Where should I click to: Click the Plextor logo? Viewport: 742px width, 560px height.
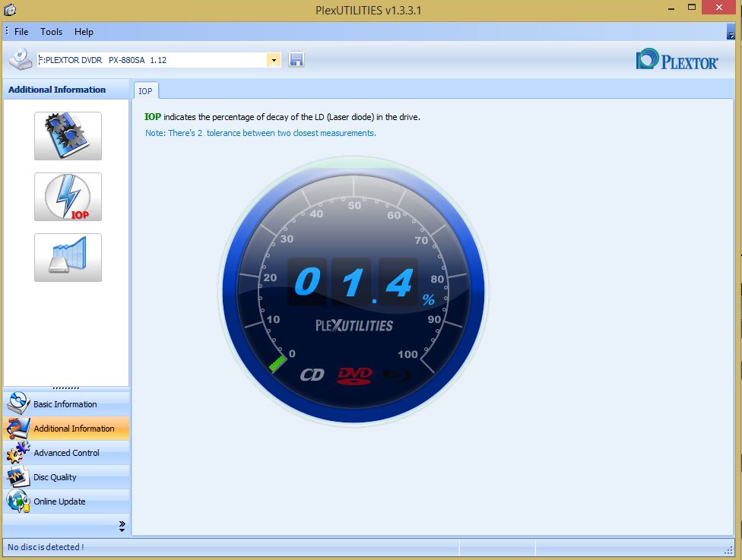tap(677, 59)
